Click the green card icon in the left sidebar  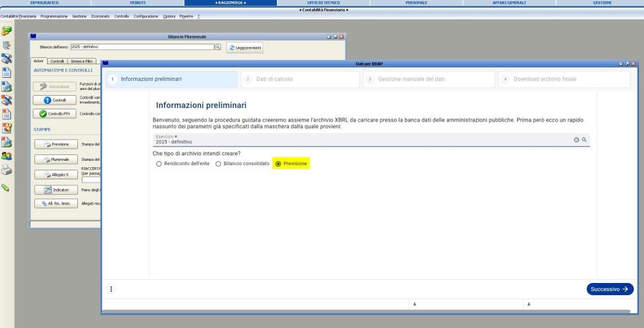6,31
